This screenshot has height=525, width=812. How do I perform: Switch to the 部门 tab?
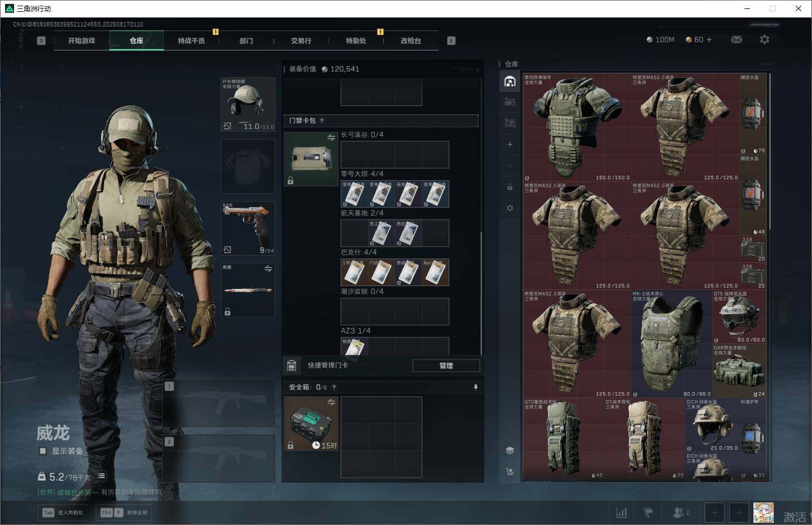coord(246,41)
